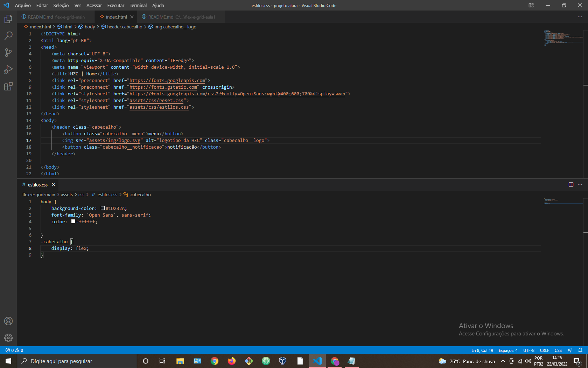Open Cortana circle icon on taskbar
Image resolution: width=588 pixels, height=368 pixels.
146,361
